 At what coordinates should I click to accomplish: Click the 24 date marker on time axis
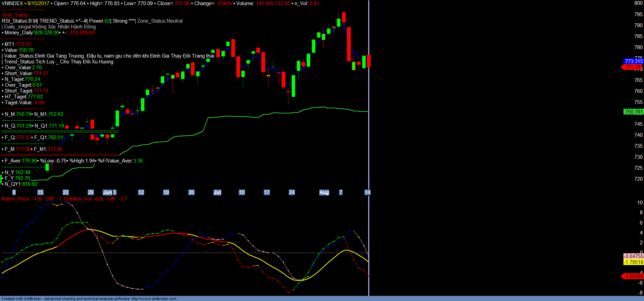click(x=292, y=192)
